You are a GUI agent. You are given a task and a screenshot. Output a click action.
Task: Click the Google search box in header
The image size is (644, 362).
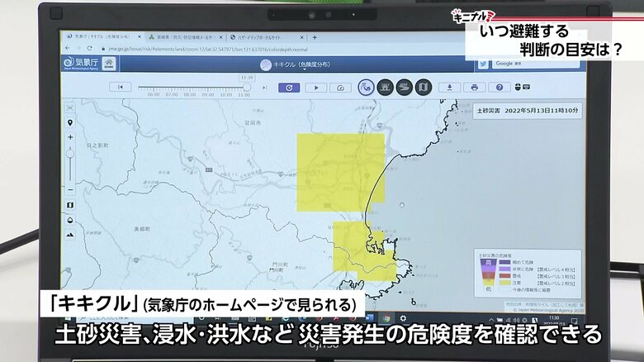click(x=536, y=64)
